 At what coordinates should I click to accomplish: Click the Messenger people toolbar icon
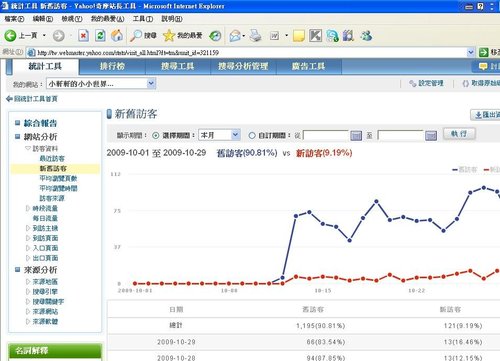[x=366, y=36]
